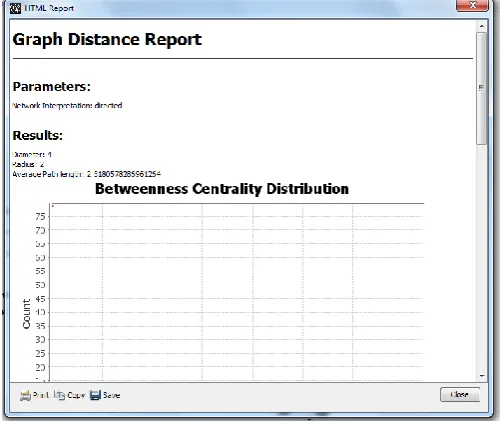Click the Results: heading
Image resolution: width=503 pixels, height=422 pixels.
(37, 135)
